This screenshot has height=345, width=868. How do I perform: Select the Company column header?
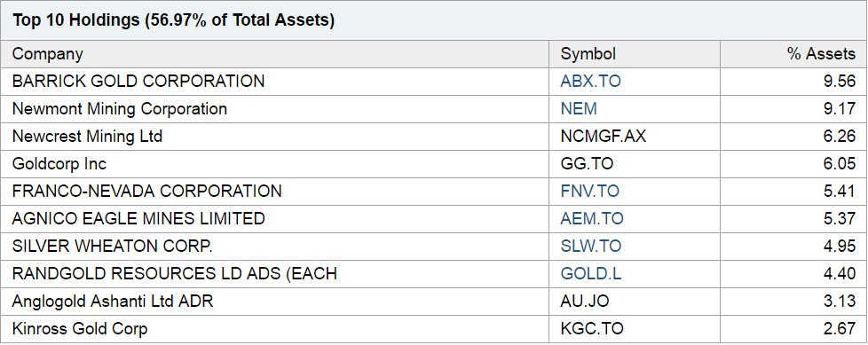coord(48,54)
